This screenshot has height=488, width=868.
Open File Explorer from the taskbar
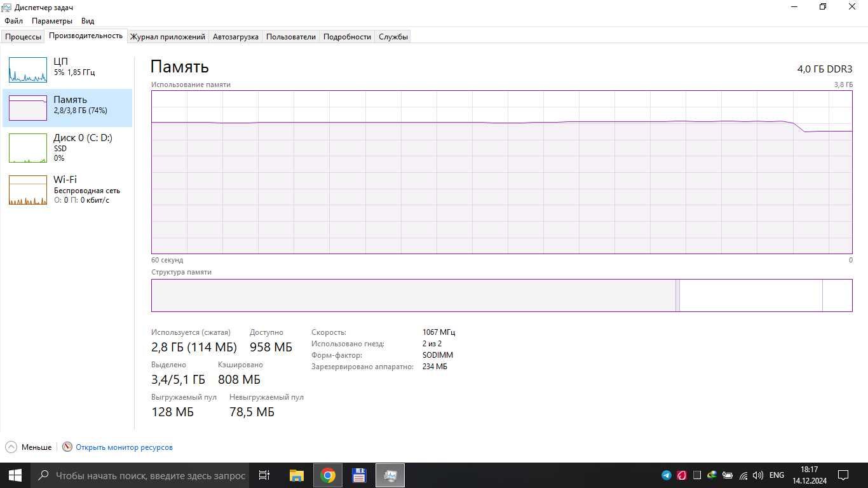click(x=297, y=475)
